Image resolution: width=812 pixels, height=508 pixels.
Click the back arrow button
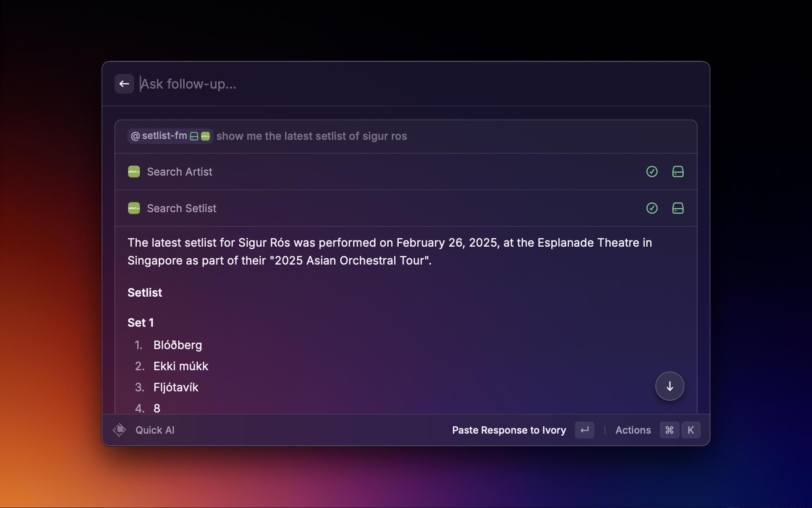coord(124,84)
